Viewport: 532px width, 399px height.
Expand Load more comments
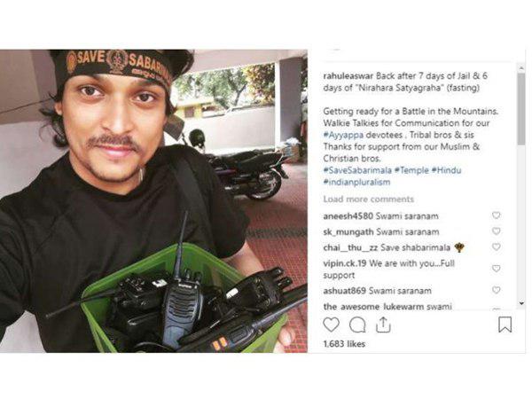369,199
